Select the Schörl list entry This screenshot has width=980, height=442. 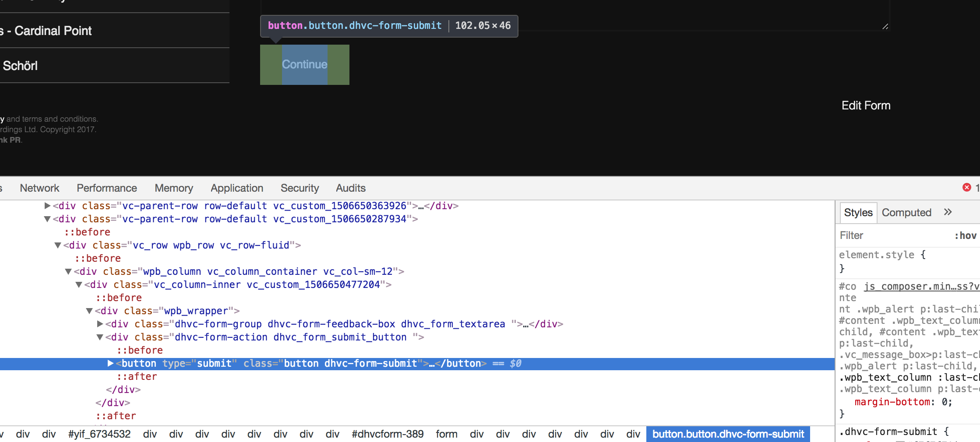coord(114,66)
